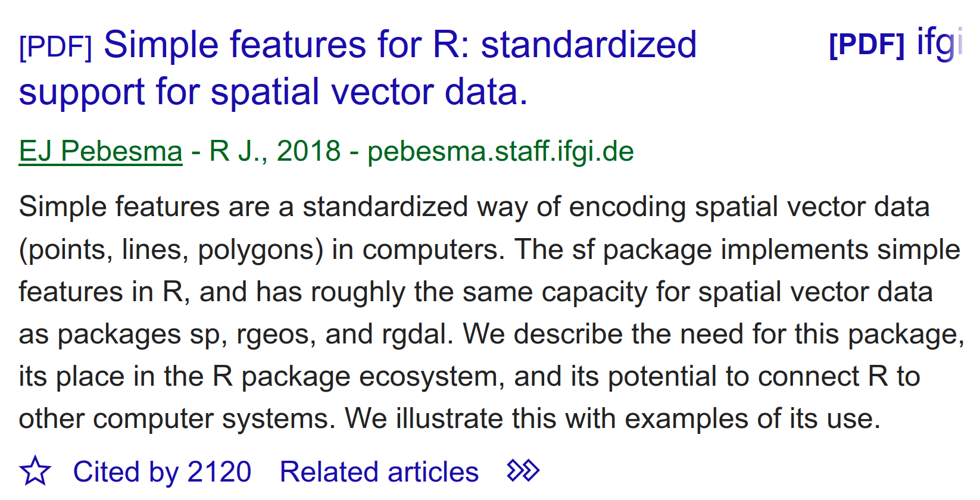Viewport: 980px width, 500px height.
Task: Click "(points, lines, polygons)" in the abstract
Action: (x=171, y=250)
